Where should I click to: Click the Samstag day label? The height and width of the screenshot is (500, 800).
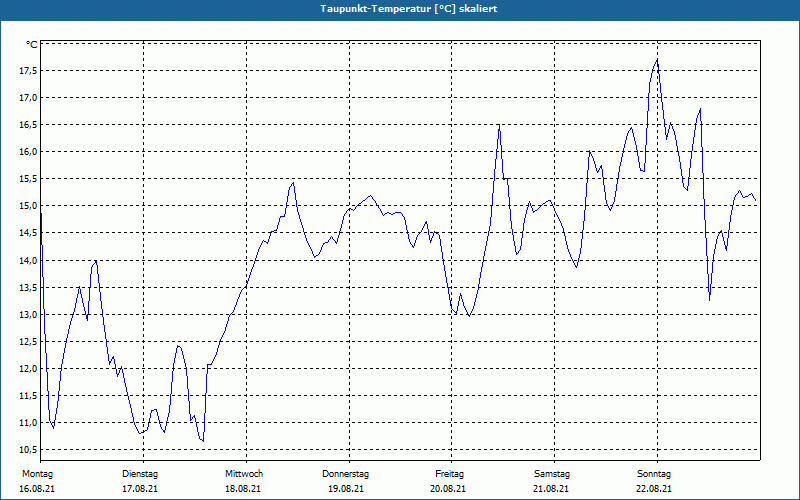point(552,474)
